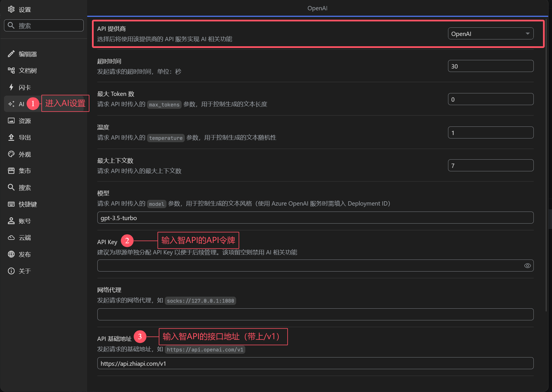Click the store icon for 集市
552x392 pixels.
click(x=11, y=171)
